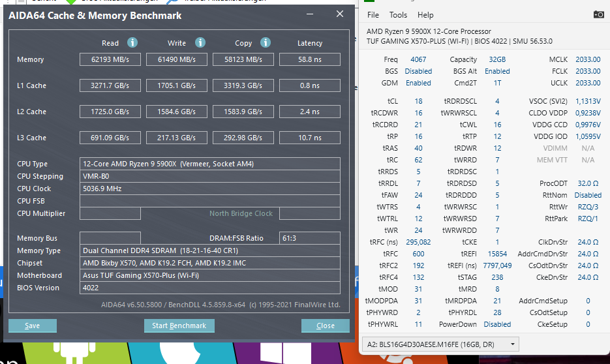Click Start Benchmark button
Image resolution: width=610 pixels, height=364 pixels.
179,326
